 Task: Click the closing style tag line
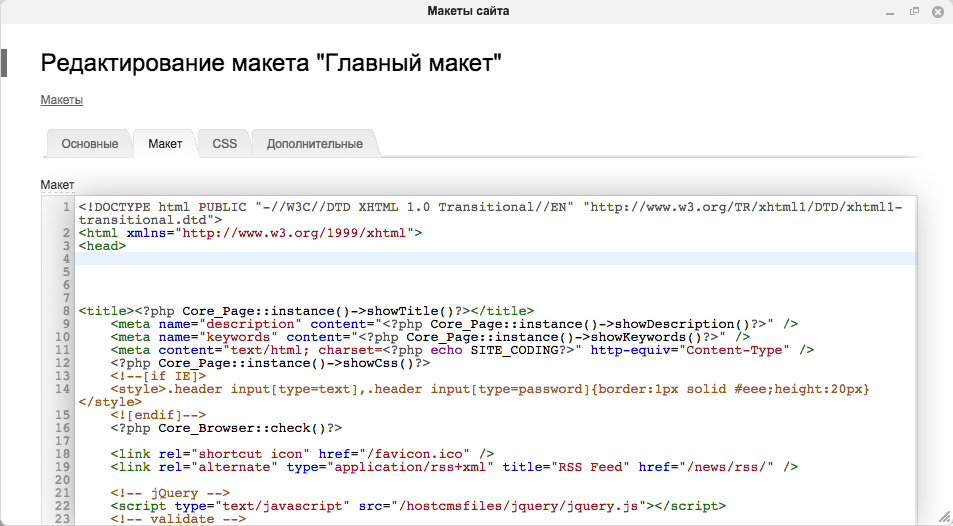coord(110,402)
